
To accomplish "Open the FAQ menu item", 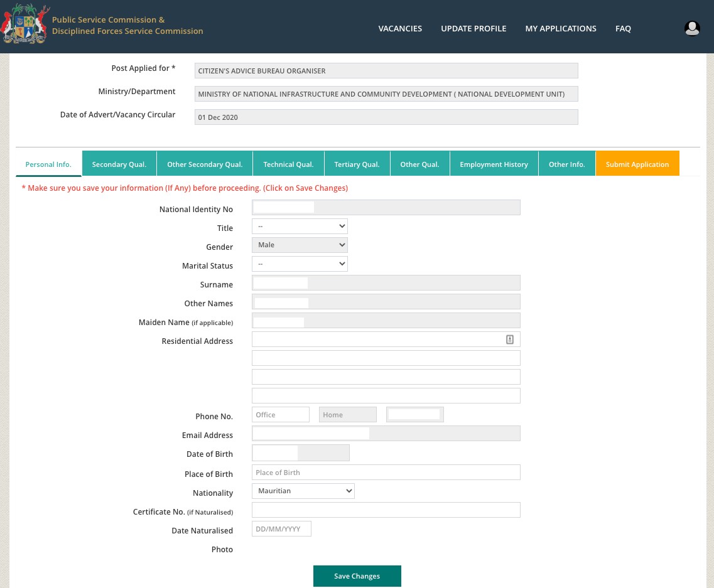I will (x=623, y=28).
